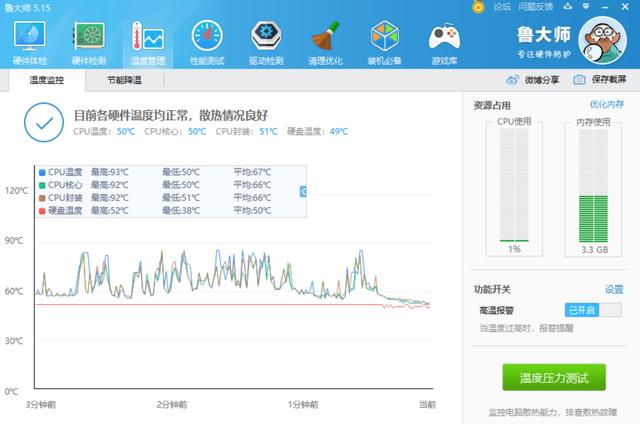Click the 内存使用 memory usage meter
Image resolution: width=640 pixels, height=424 pixels.
tap(593, 186)
